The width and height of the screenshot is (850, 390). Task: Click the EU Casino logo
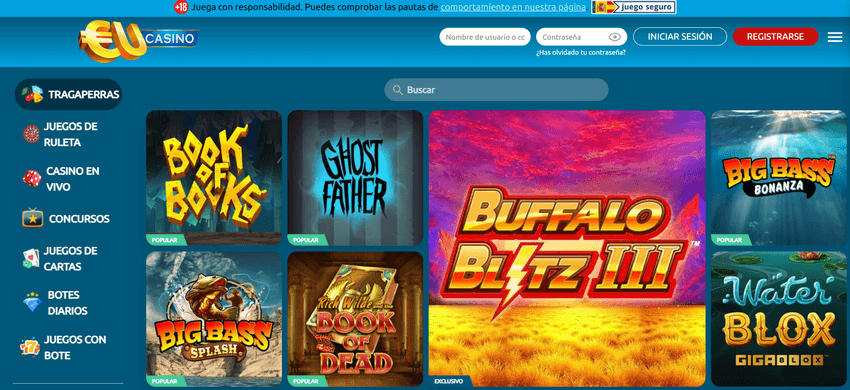pos(139,41)
